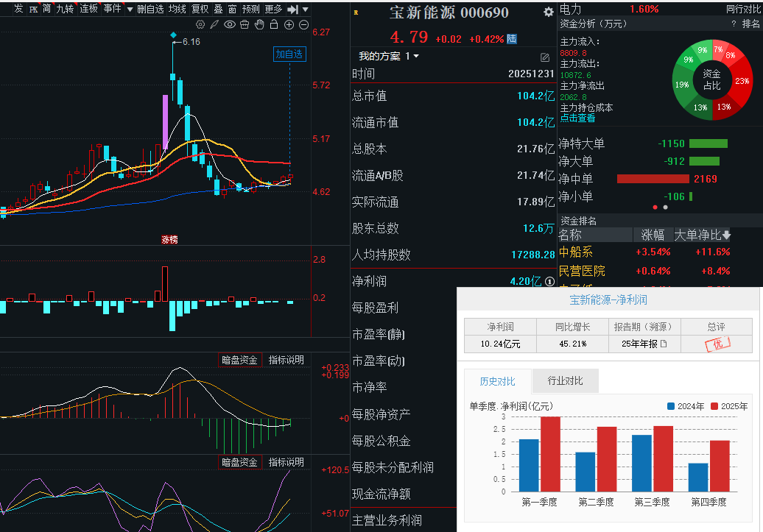Screen dimensions: 763x532
Task: Toggle chart visibility eye icon
Action: pos(230,24)
